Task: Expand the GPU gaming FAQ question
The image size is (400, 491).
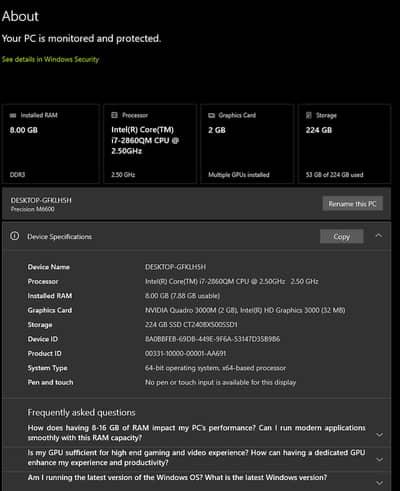Action: [379, 460]
